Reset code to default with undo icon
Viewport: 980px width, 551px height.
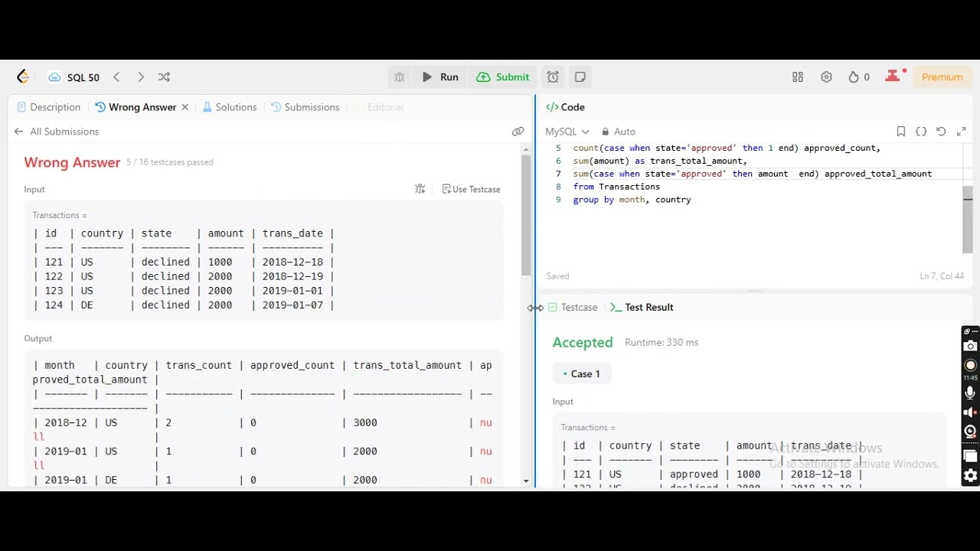[941, 132]
